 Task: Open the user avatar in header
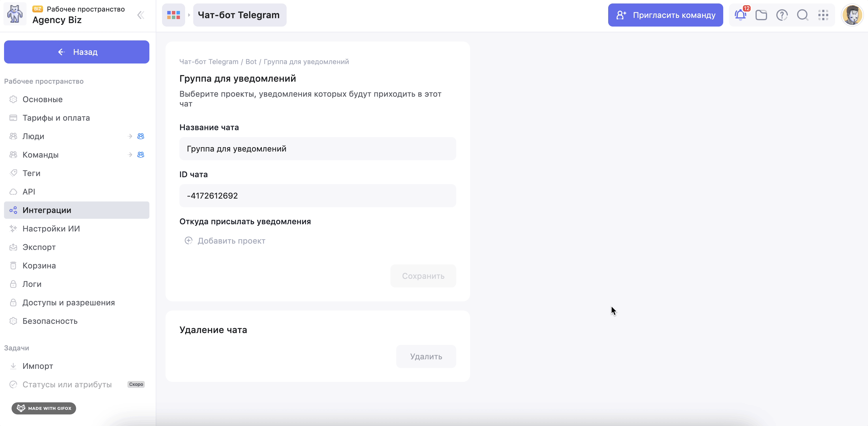[852, 15]
